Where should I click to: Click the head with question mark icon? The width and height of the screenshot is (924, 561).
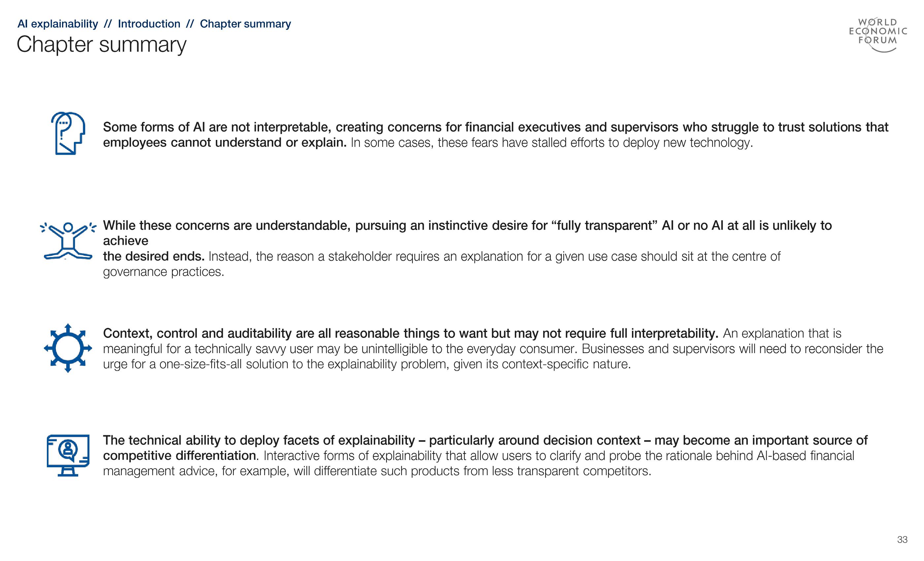pos(68,133)
